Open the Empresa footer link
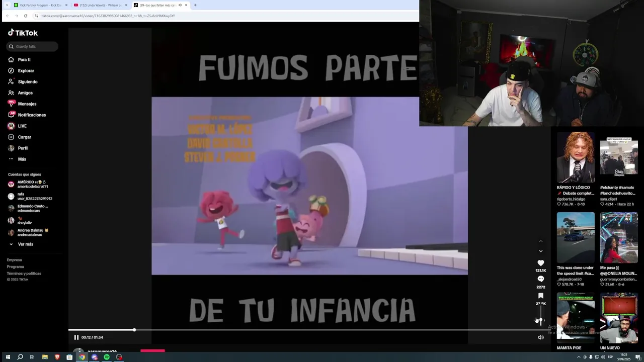The height and width of the screenshot is (362, 644). click(x=15, y=260)
